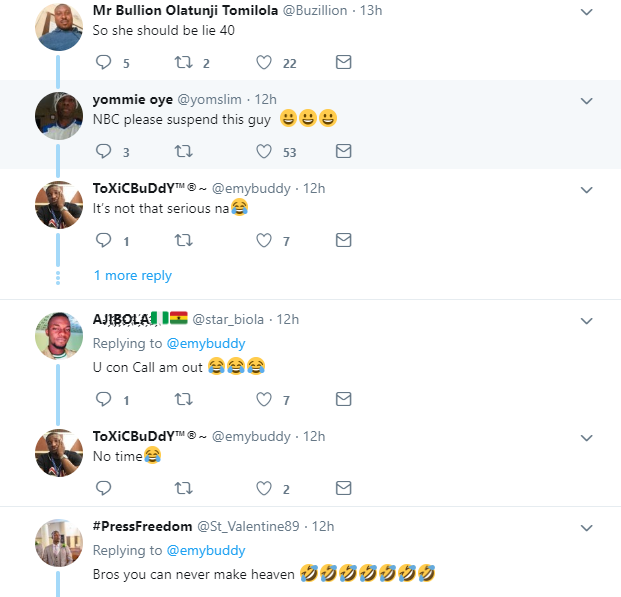Viewport: 621px width, 597px height.
Task: Open more options on Mr Bullion's tweet
Action: 587,11
